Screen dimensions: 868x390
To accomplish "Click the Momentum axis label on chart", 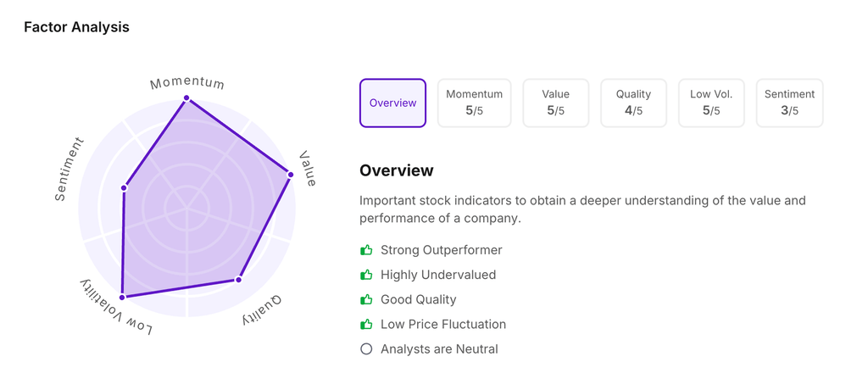I will coord(187,83).
